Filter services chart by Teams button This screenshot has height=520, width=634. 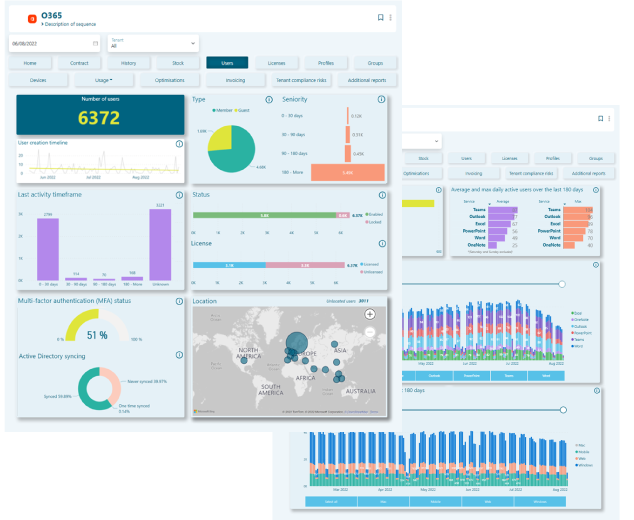pos(509,376)
